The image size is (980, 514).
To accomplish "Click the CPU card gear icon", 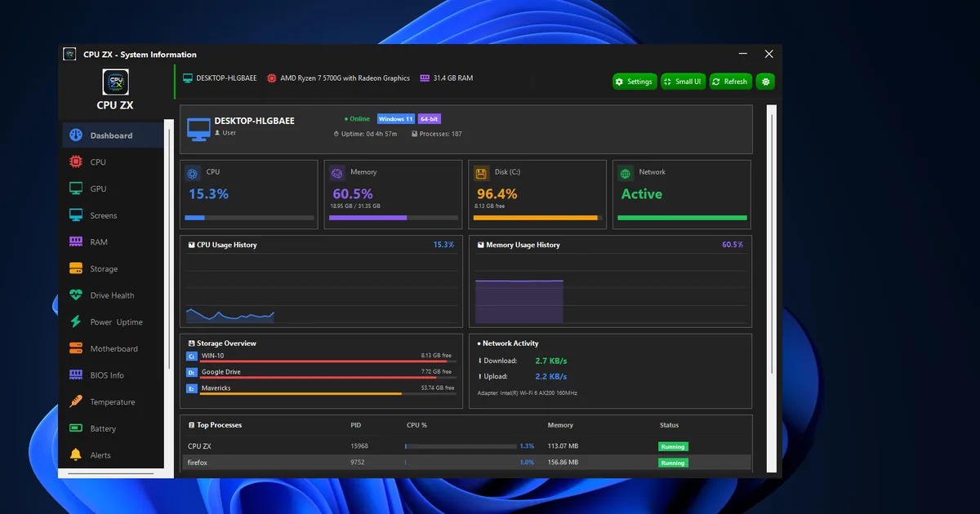I will (x=193, y=174).
